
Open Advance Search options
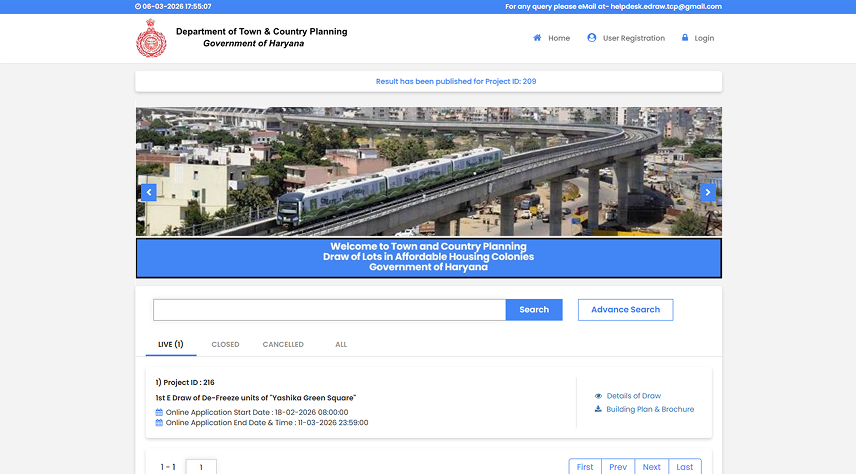point(625,310)
